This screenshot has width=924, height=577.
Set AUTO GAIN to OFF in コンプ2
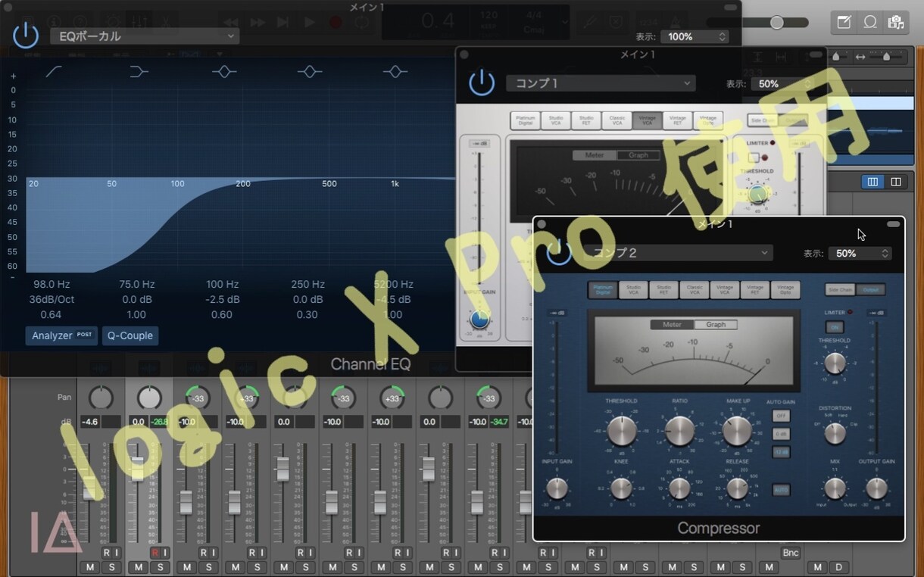781,416
